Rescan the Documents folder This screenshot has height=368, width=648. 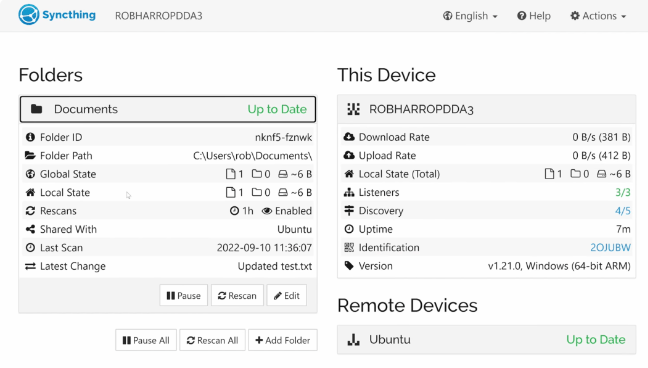237,295
